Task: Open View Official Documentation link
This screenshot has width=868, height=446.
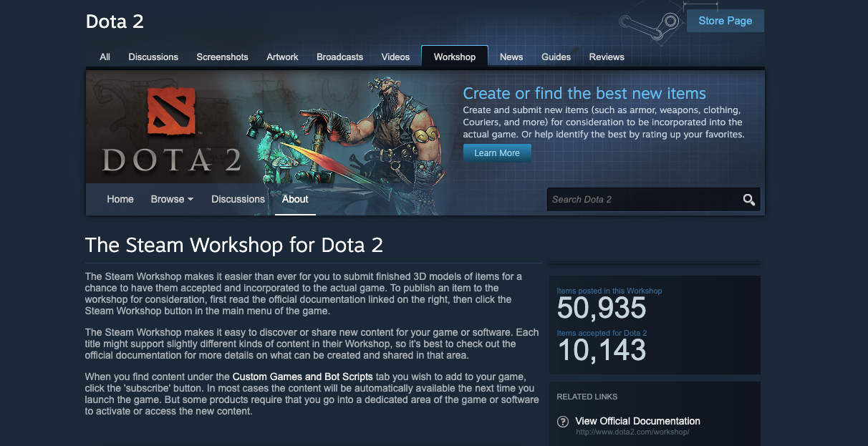Action: [x=637, y=421]
